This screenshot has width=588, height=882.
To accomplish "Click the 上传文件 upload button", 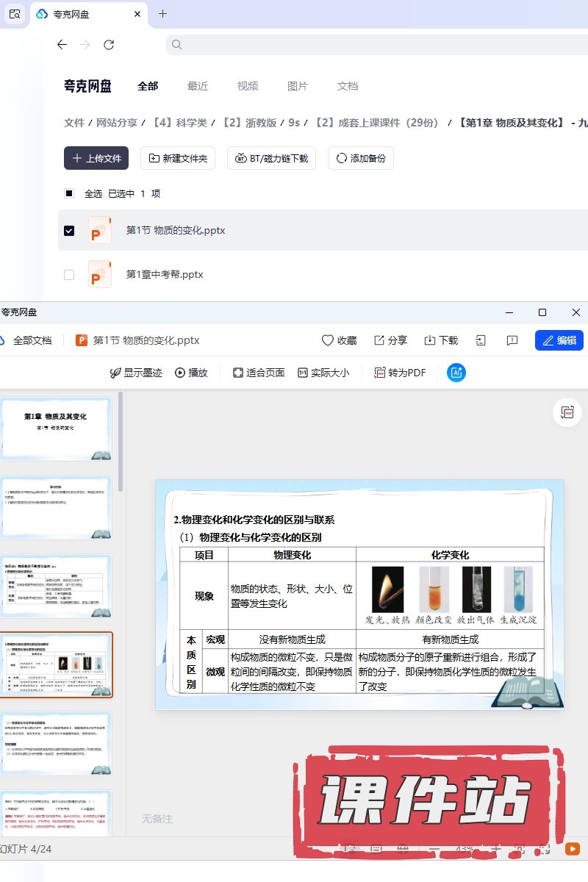I will pyautogui.click(x=96, y=158).
